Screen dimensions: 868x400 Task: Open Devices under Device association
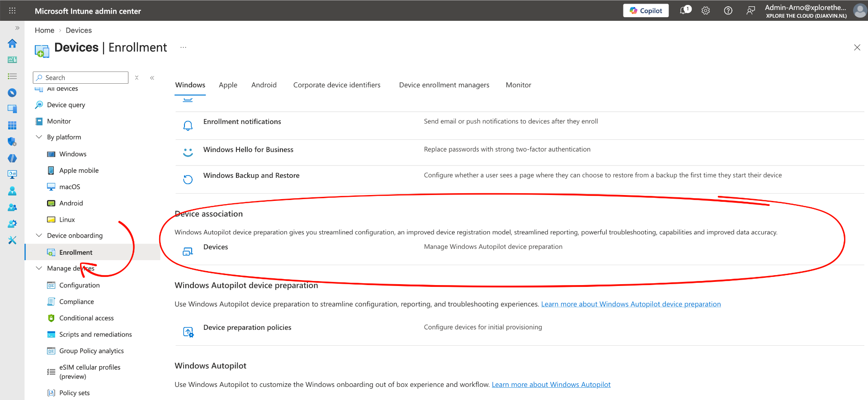[216, 247]
